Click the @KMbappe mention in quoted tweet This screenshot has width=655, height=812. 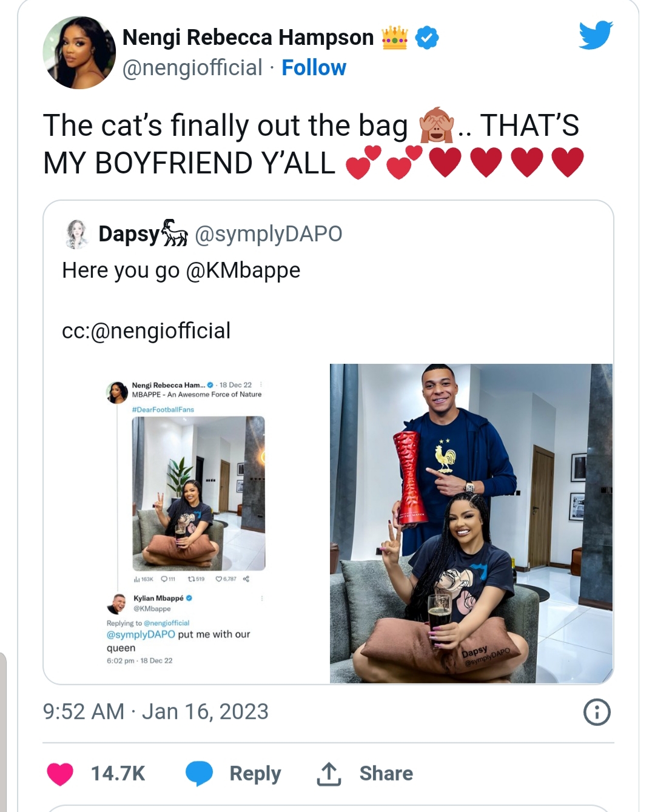tap(243, 270)
